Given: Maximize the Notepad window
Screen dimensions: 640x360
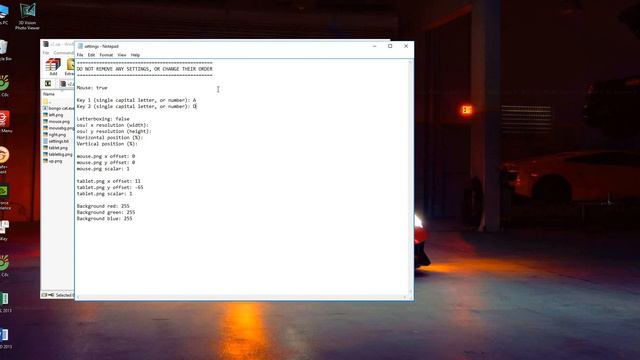Looking at the screenshot, I should (x=390, y=46).
